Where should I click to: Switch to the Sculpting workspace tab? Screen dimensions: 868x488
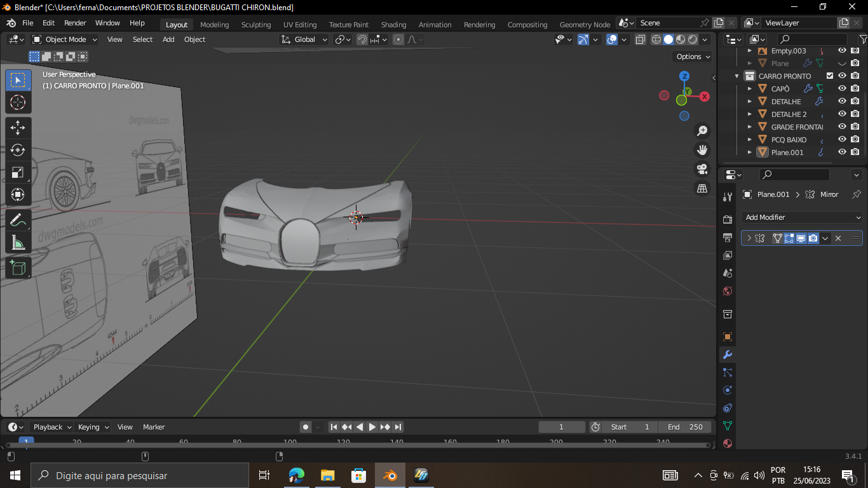pos(255,25)
